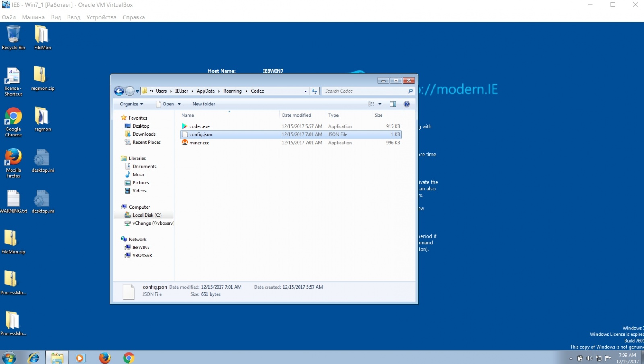This screenshot has width=644, height=364.
Task: Select the Mozilla Firefox desktop shortcut
Action: click(13, 163)
